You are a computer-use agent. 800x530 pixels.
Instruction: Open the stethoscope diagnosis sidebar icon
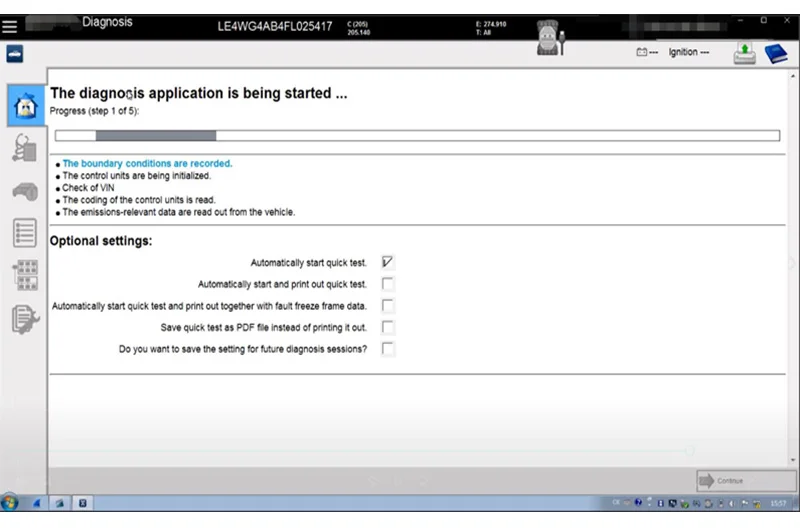coord(25,148)
